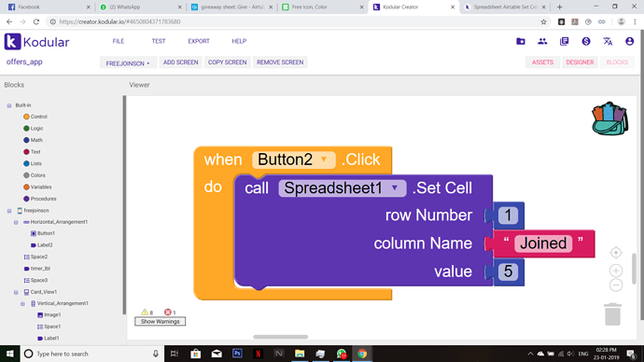Switch to the Facebook browser tab

(49, 7)
